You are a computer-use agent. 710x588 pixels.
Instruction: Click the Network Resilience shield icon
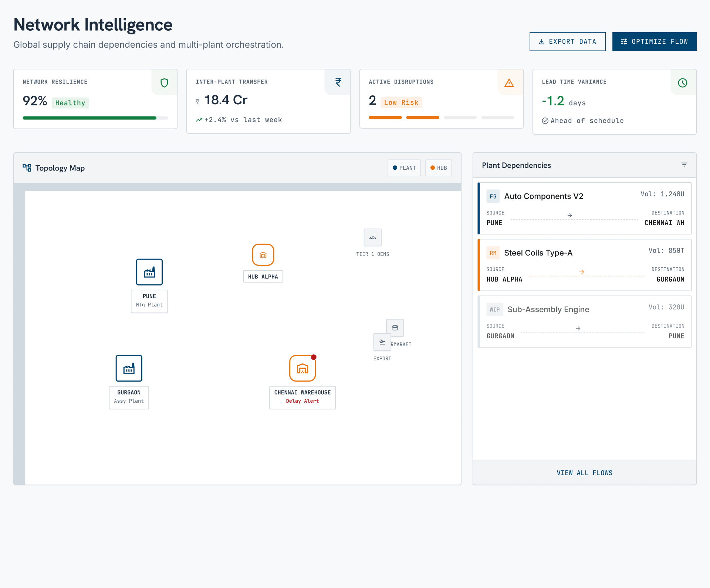[x=164, y=82]
